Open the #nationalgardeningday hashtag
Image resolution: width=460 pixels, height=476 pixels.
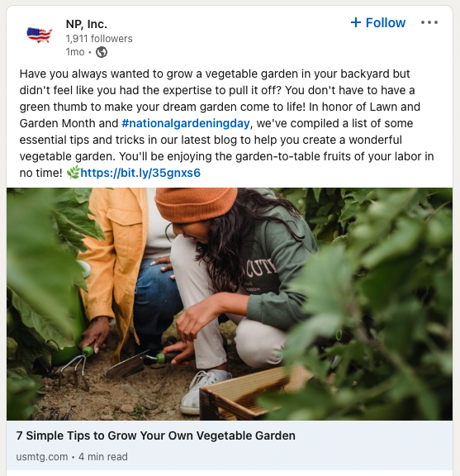click(186, 123)
